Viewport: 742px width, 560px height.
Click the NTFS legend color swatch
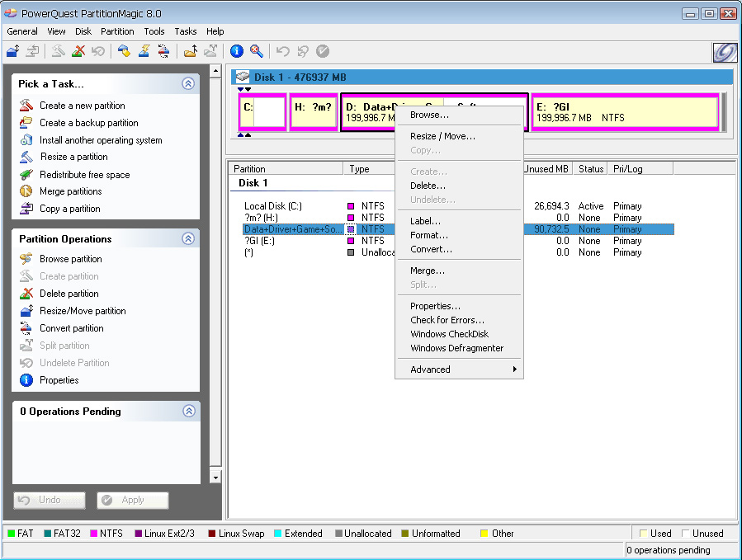[94, 534]
